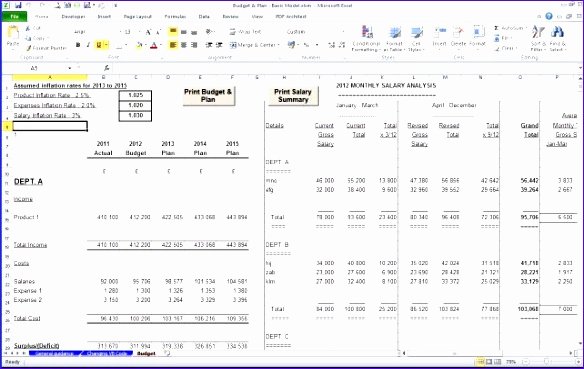This screenshot has height=369, width=584.
Task: Open Find & Select binoculars menu
Action: pos(557,38)
